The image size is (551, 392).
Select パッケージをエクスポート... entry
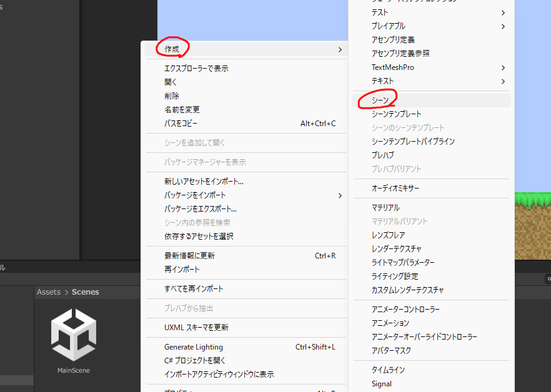pyautogui.click(x=246, y=209)
